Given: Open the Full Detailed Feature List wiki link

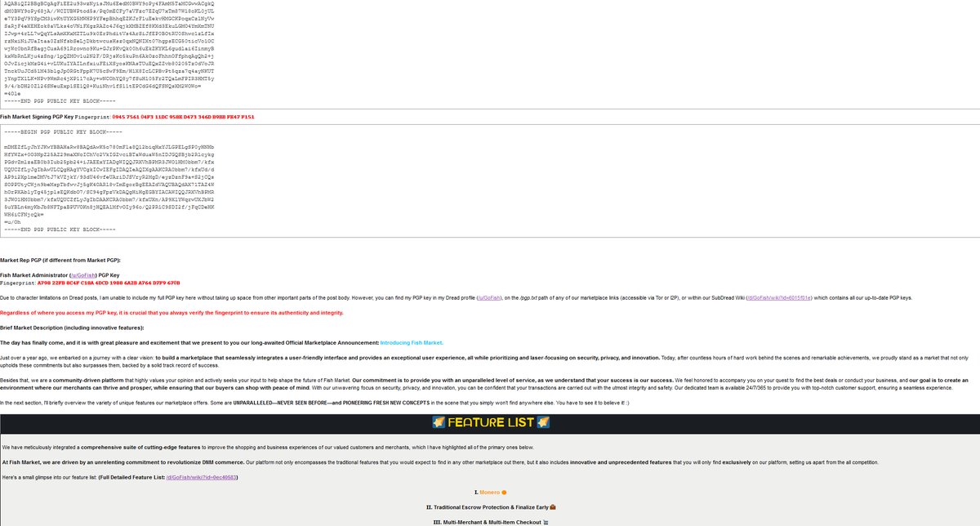Looking at the screenshot, I should click(202, 477).
